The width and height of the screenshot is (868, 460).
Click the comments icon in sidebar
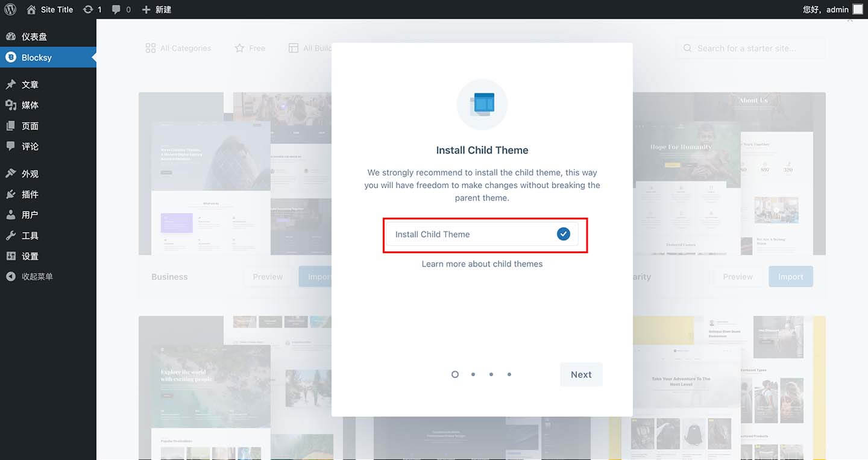click(x=11, y=146)
